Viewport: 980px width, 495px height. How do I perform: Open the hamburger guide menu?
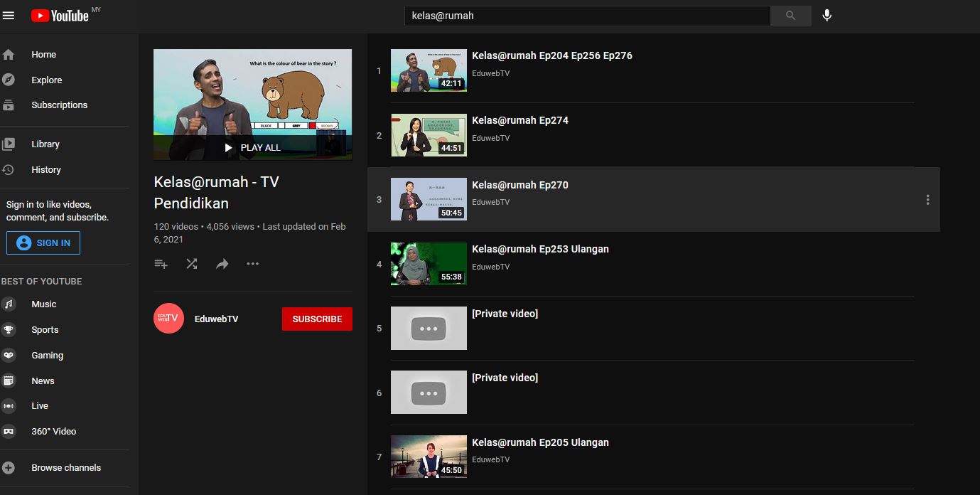coord(9,15)
